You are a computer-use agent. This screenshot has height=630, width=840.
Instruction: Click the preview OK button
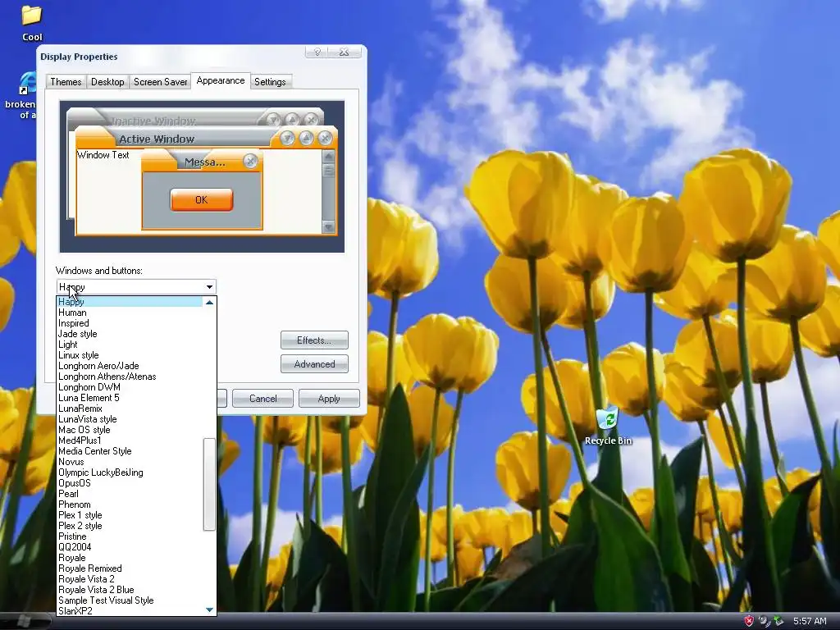click(202, 199)
